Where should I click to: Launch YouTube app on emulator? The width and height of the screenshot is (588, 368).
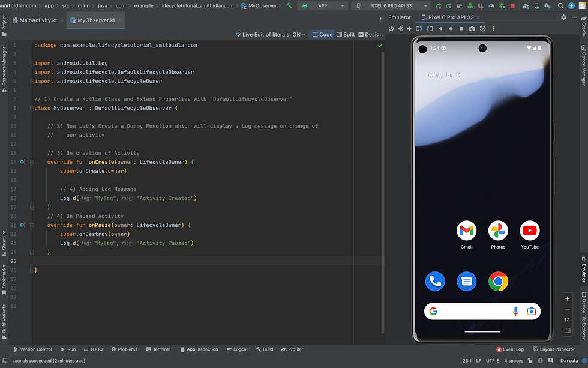coord(530,235)
